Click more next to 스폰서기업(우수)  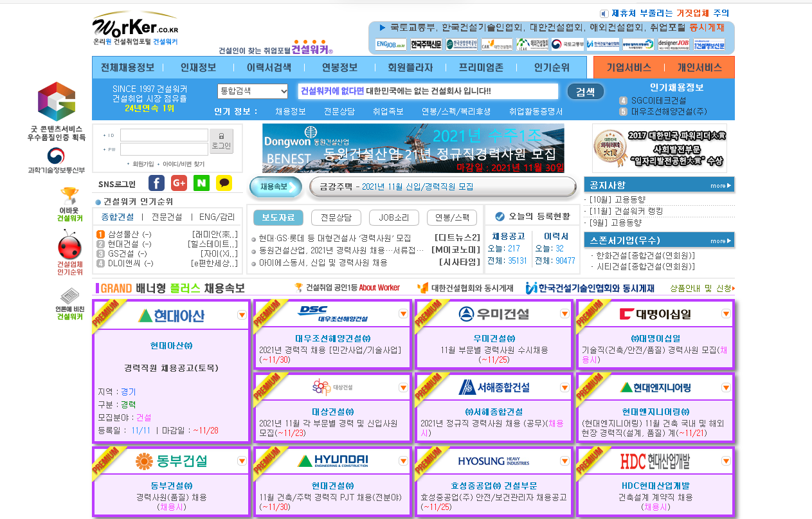(720, 241)
